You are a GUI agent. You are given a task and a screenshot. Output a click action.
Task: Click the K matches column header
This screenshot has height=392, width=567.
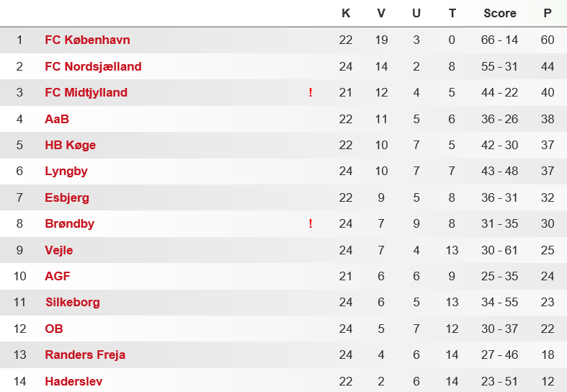346,14
